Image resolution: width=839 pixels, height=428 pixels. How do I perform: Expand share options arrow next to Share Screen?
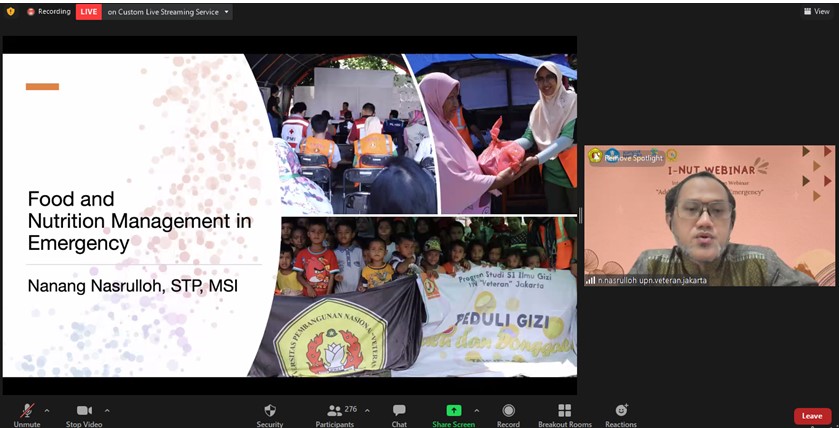[477, 411]
